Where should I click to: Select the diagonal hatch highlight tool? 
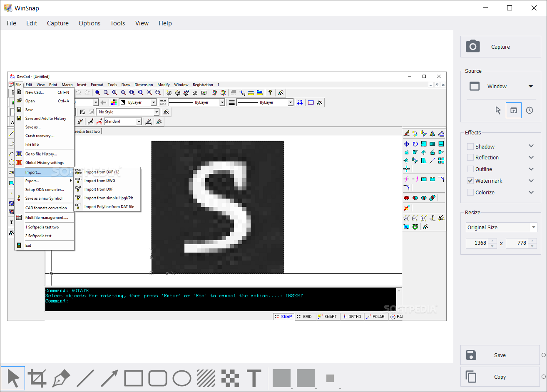206,378
